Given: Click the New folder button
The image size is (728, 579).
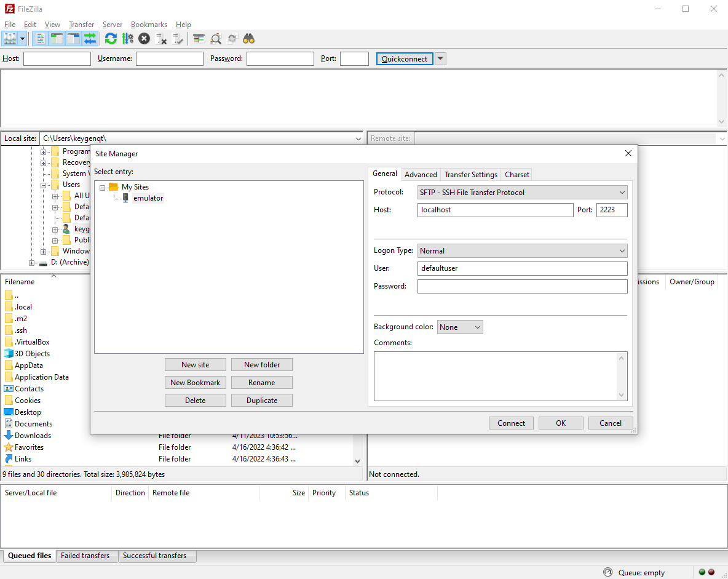Looking at the screenshot, I should (x=262, y=365).
